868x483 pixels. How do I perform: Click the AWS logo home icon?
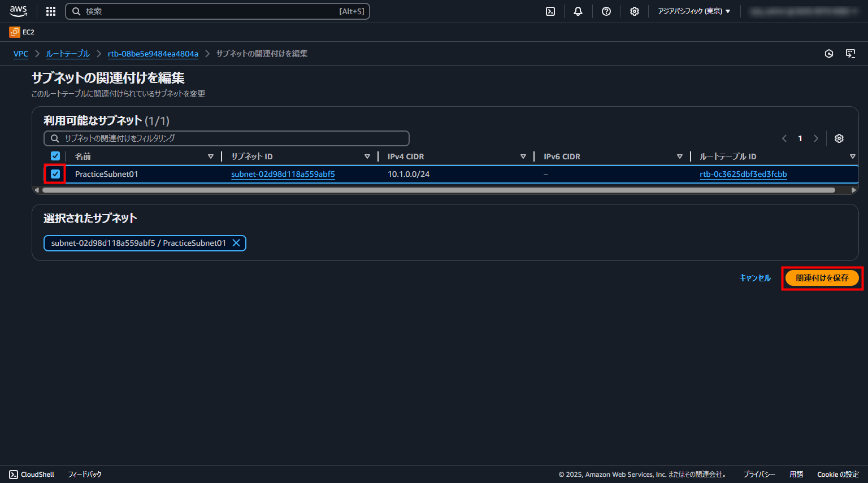click(x=19, y=11)
